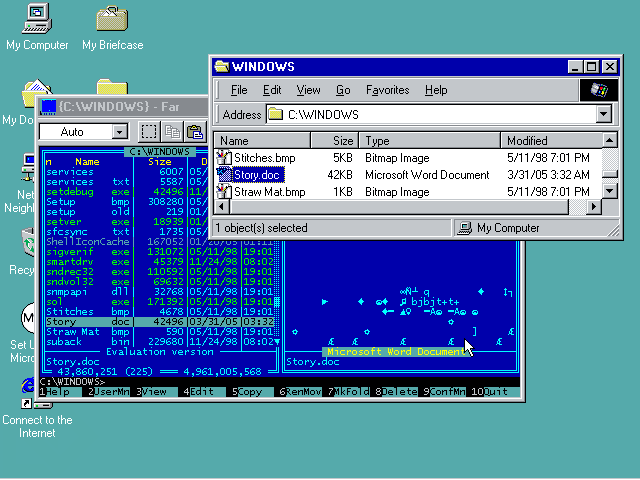This screenshot has height=480, width=640.
Task: Click the explorer vertical scrollbar down arrow
Action: point(609,191)
